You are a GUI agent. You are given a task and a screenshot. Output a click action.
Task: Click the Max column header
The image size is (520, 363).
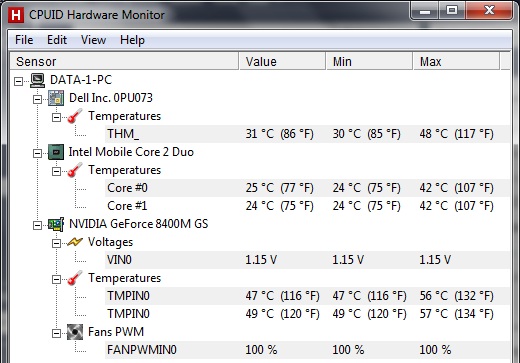[457, 61]
